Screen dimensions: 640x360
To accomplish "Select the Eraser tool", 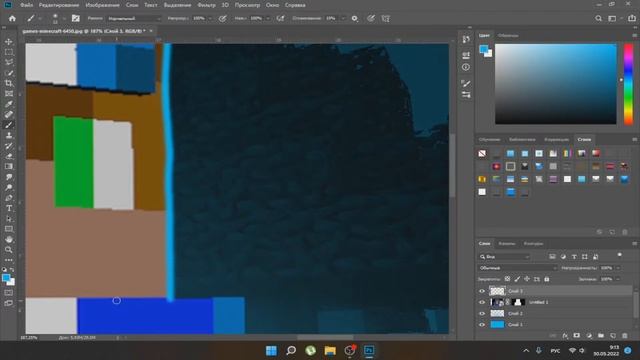I will 9,156.
